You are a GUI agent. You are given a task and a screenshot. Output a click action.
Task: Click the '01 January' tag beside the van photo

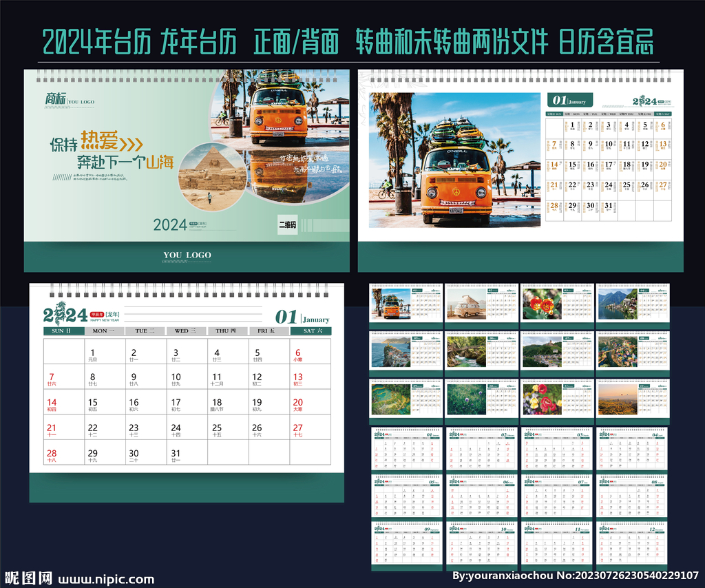(x=569, y=101)
